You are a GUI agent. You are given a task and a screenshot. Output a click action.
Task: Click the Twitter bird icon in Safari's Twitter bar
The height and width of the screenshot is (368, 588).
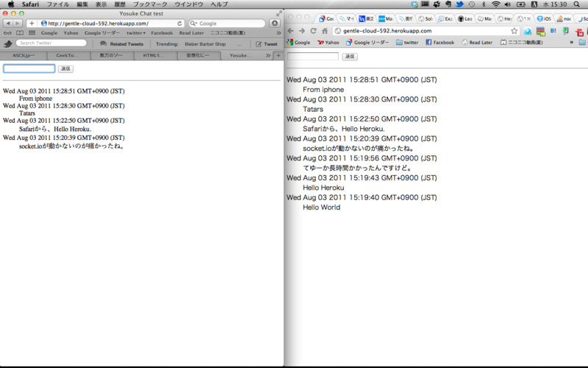[8, 44]
